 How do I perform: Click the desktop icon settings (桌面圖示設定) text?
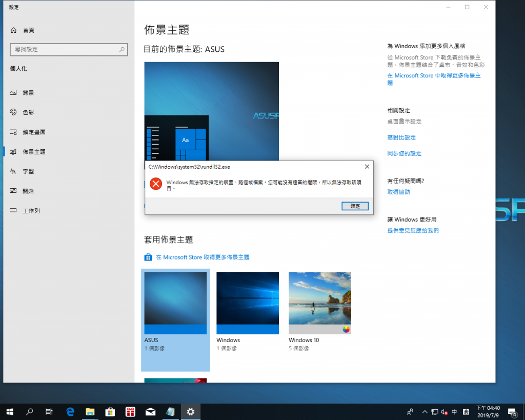404,122
